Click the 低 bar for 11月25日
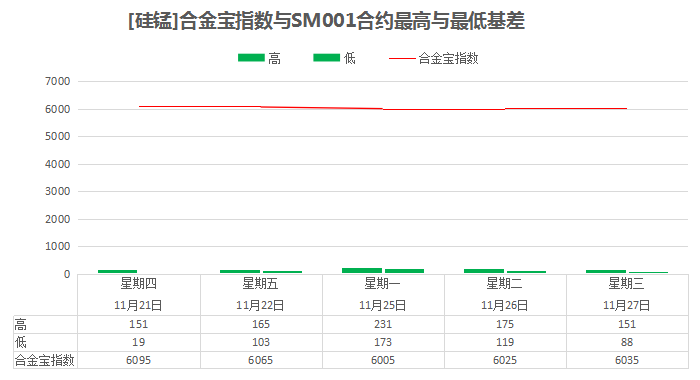This screenshot has height=380, width=700. pos(404,271)
